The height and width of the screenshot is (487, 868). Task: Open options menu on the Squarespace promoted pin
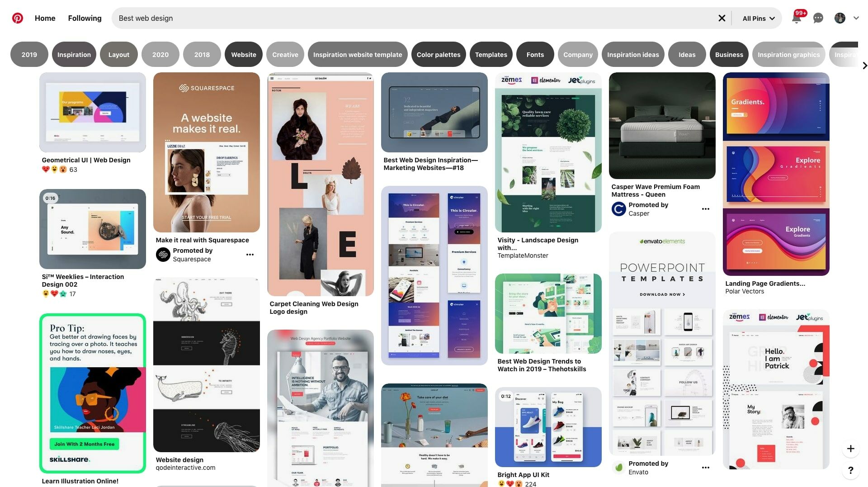point(250,255)
